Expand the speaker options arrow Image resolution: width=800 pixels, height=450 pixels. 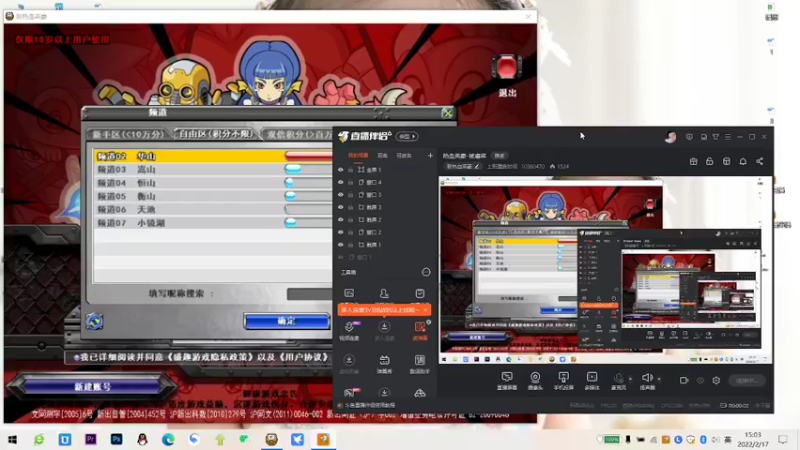[659, 379]
